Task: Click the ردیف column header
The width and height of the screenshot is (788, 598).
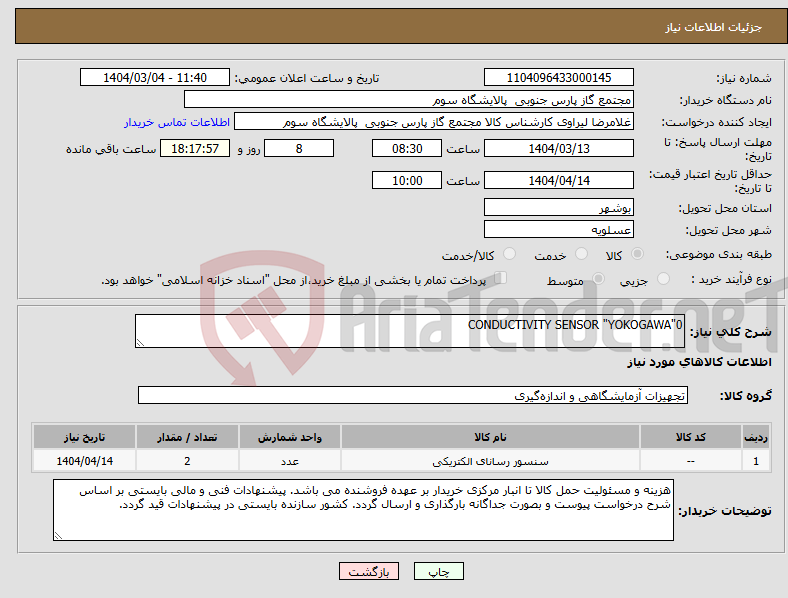Action: pos(756,437)
